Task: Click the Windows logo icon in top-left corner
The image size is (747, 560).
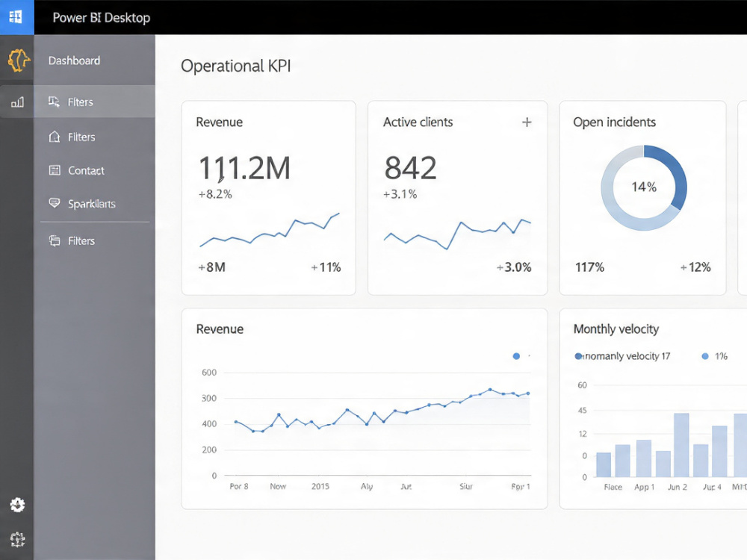Action: (16, 17)
